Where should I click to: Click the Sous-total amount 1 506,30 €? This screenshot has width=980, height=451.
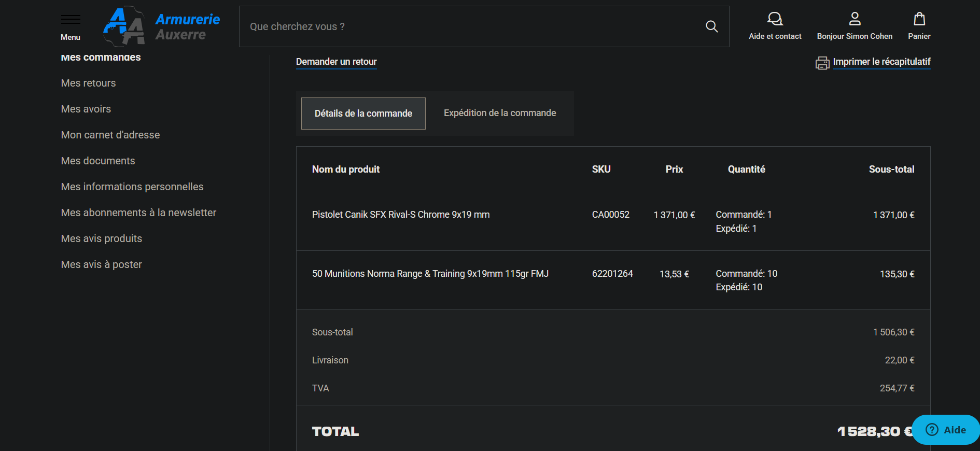[894, 332]
